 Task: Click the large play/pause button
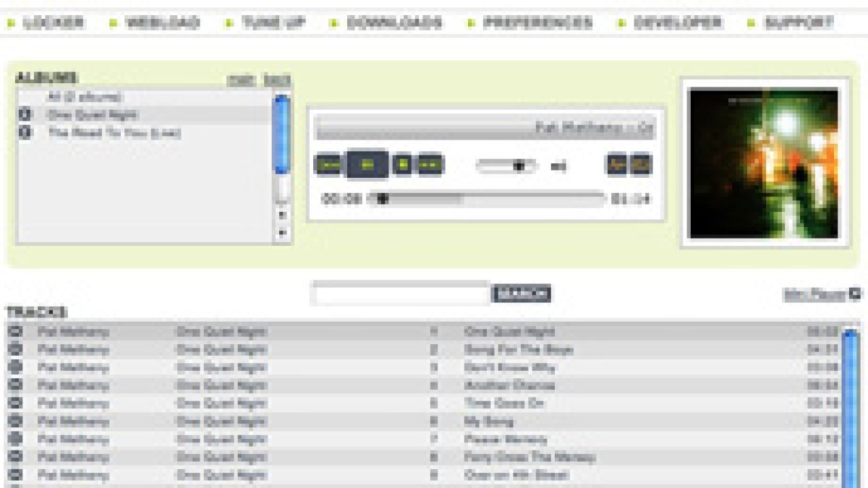point(367,165)
